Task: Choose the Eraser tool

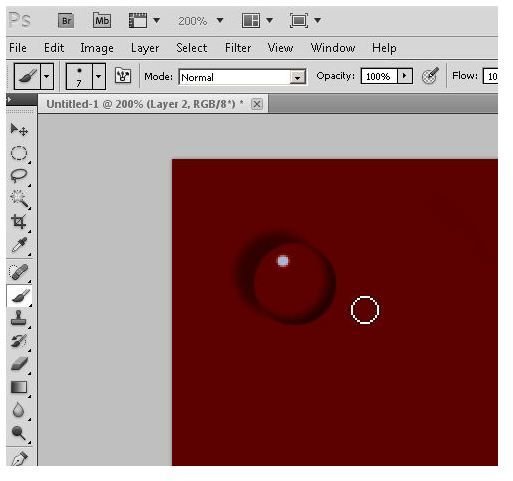Action: pyautogui.click(x=19, y=364)
